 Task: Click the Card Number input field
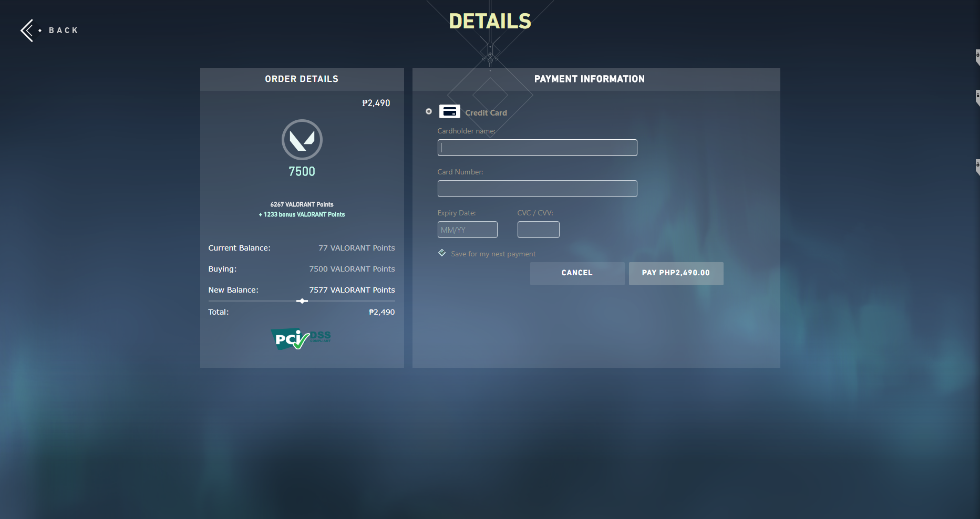click(x=537, y=188)
